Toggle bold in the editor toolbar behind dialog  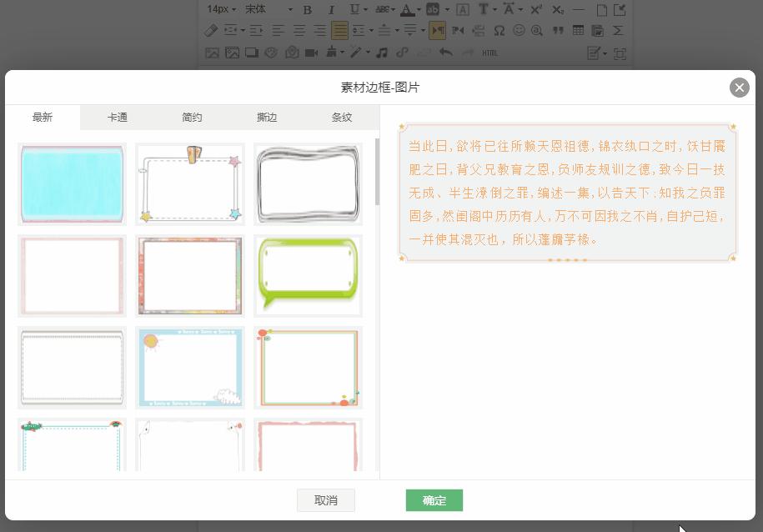(x=308, y=10)
